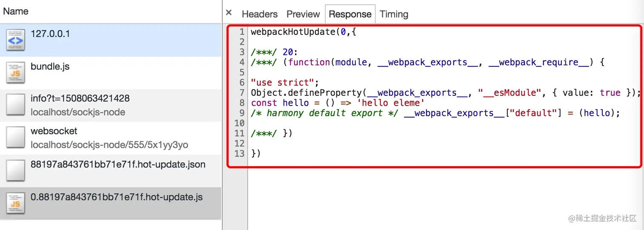Click the JS file icon beside bundle.js
644x230 pixels.
point(15,73)
